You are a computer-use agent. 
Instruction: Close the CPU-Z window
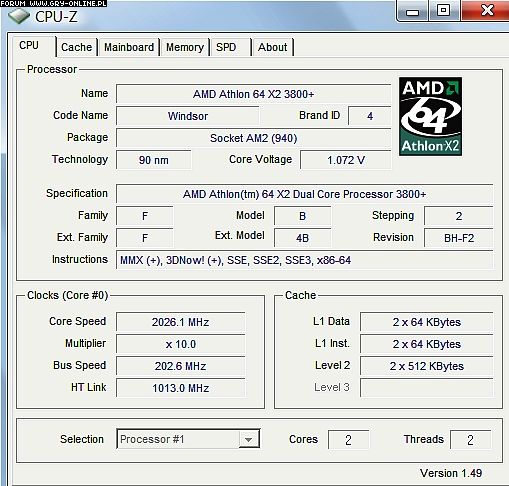pyautogui.click(x=486, y=11)
